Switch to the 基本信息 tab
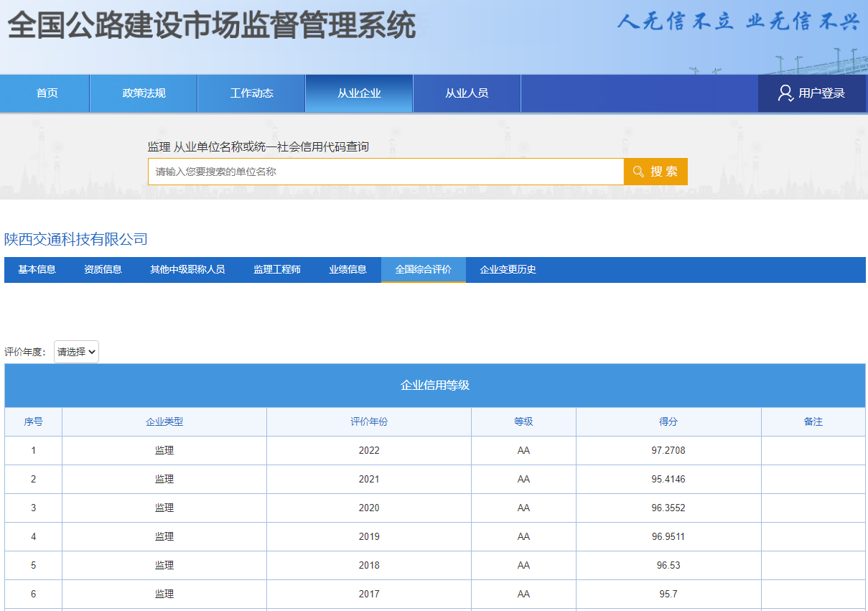This screenshot has height=611, width=868. [x=37, y=270]
